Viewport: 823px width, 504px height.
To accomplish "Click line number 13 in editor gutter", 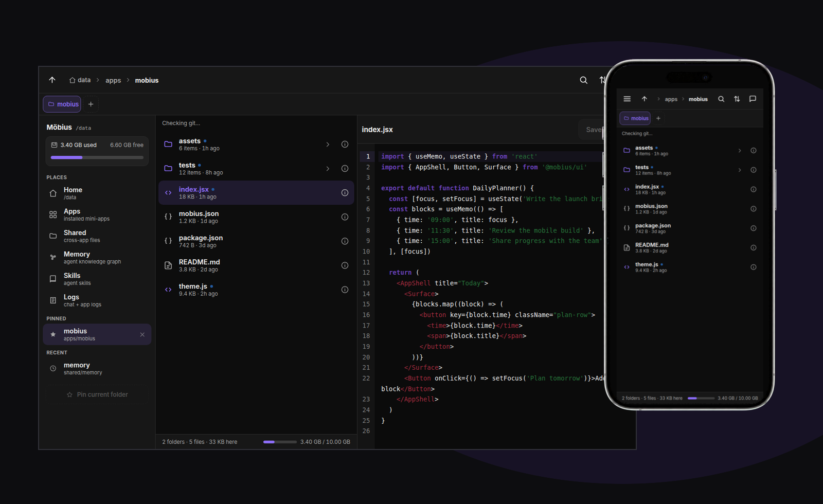I will pos(366,283).
